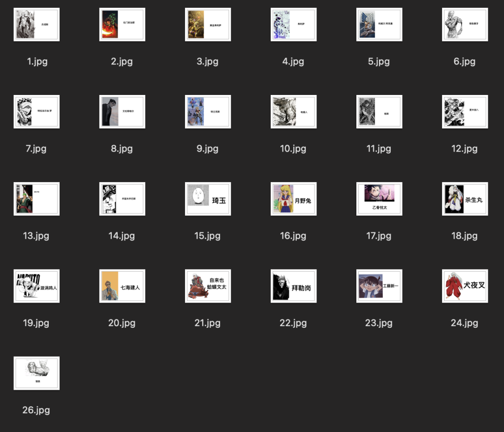The height and width of the screenshot is (432, 504).
Task: Select the 6.jpg image thumbnail
Action: 465,25
